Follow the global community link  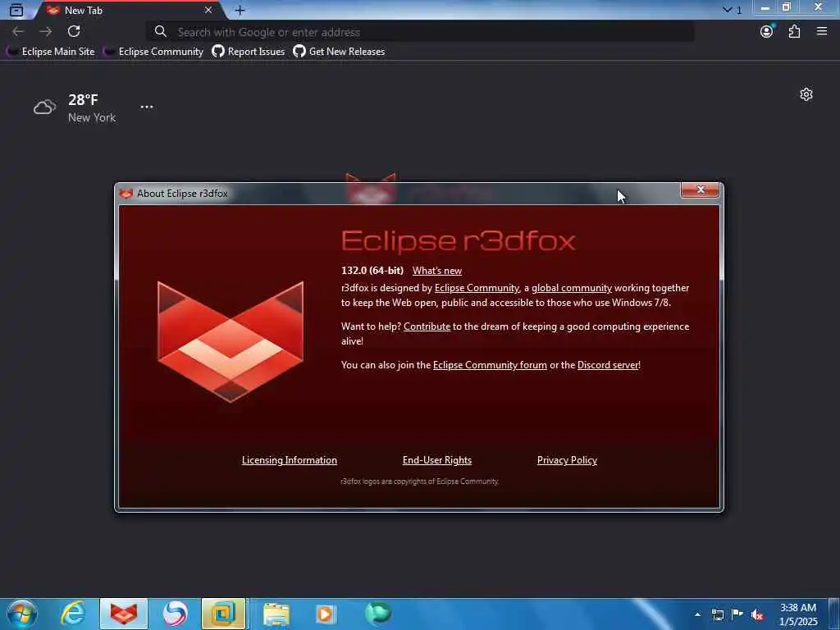point(572,288)
